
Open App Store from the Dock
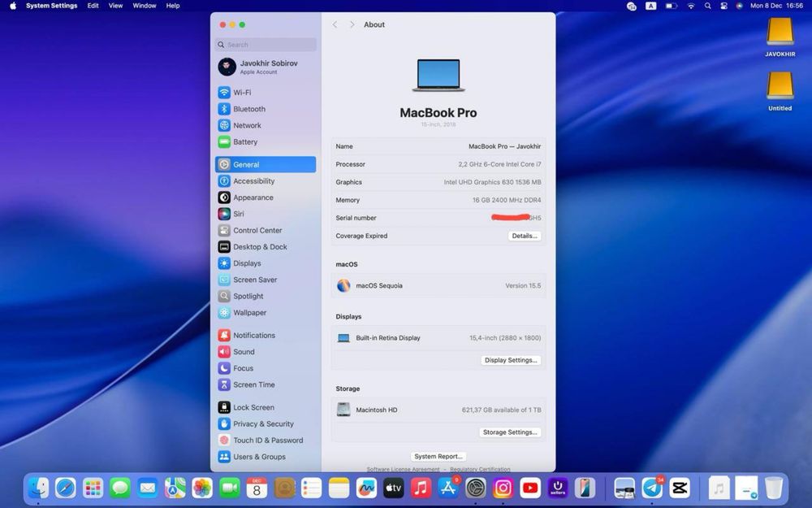pos(448,488)
